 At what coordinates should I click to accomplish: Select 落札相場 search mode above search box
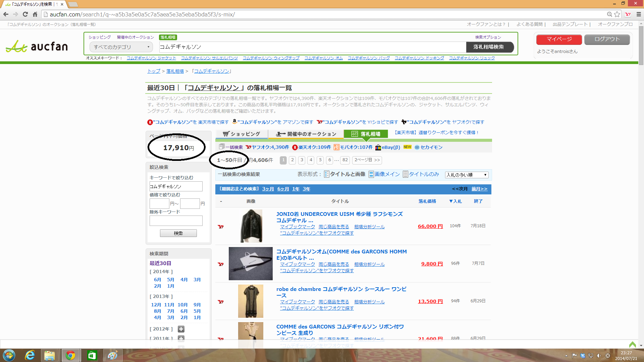[168, 37]
